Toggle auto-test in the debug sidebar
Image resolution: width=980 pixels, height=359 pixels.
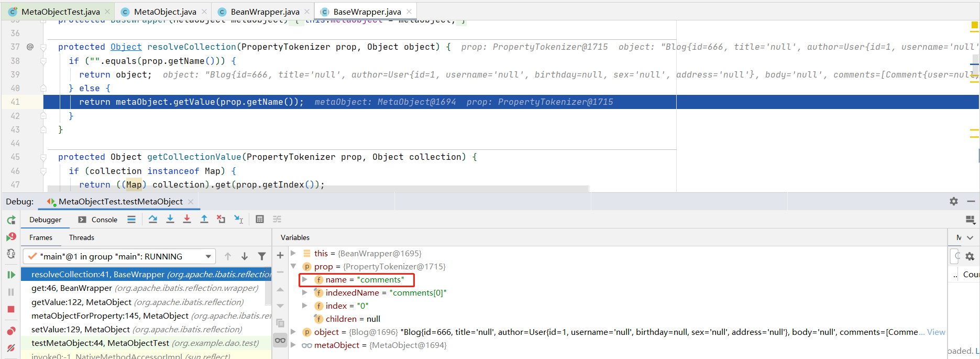11,254
